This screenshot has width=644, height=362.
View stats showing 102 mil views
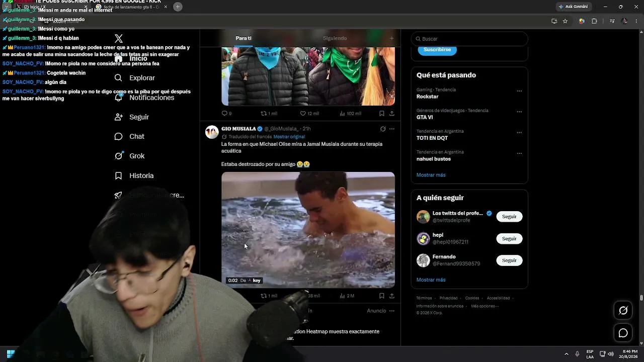tap(350, 114)
